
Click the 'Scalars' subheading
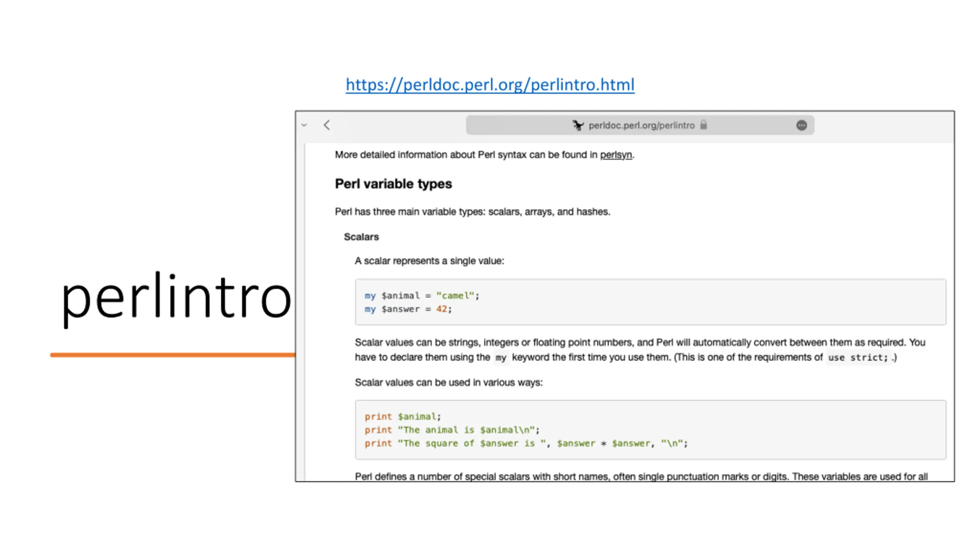[x=361, y=237]
